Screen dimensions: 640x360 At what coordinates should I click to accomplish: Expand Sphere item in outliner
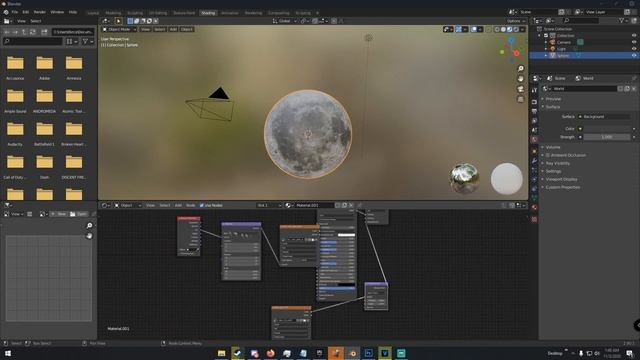[x=546, y=55]
